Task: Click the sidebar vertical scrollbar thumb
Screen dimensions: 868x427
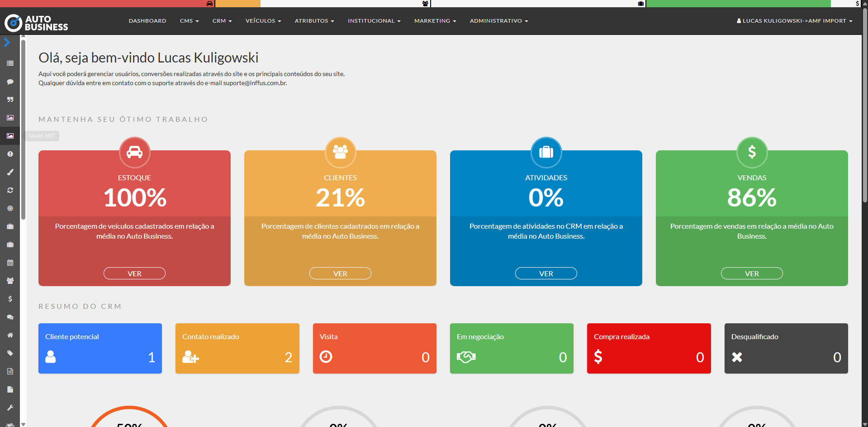Action: pyautogui.click(x=23, y=130)
